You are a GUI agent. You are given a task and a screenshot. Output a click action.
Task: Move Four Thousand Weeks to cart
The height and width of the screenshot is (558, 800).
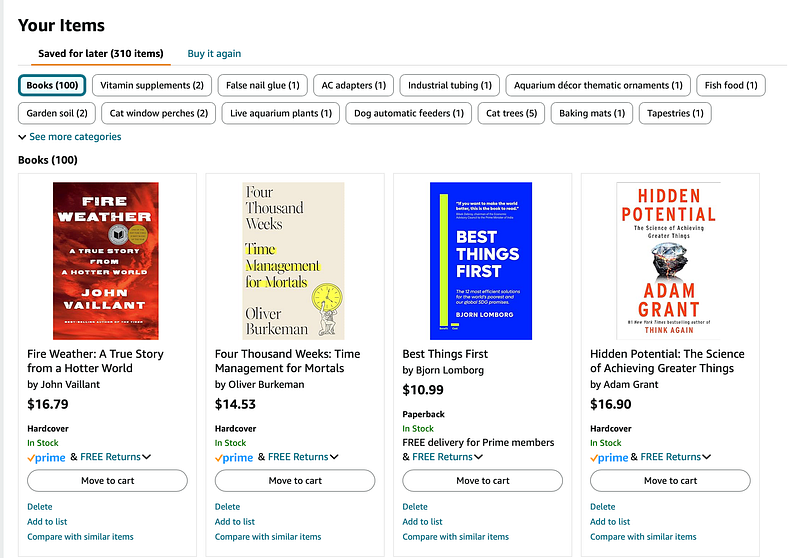(295, 480)
